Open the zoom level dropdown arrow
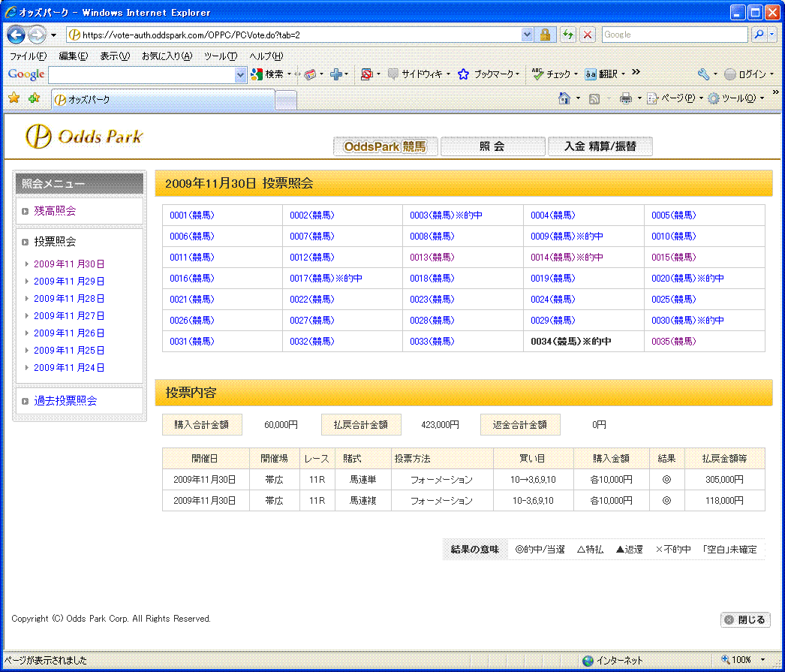 coord(763,660)
